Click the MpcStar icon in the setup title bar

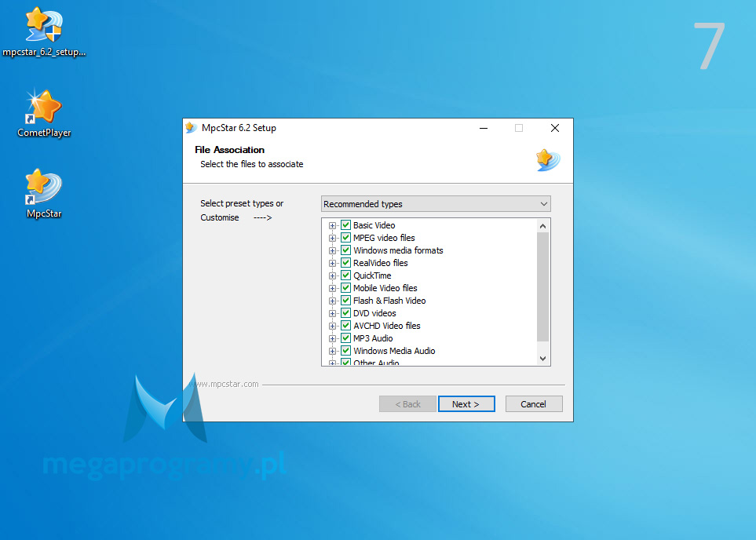[192, 128]
